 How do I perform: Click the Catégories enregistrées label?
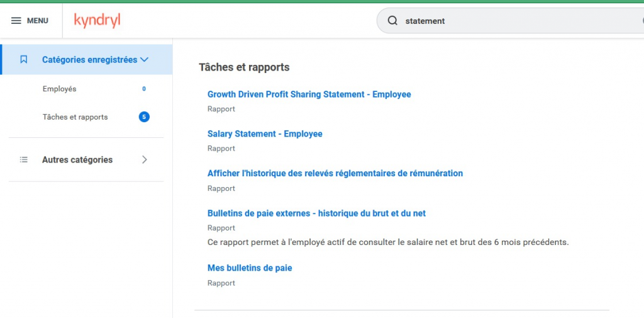(x=89, y=60)
